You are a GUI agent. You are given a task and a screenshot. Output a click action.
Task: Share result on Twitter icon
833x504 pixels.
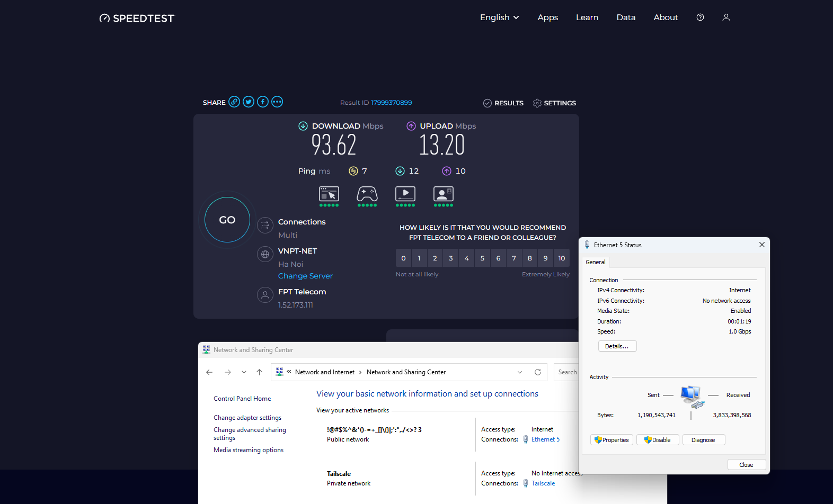(249, 102)
